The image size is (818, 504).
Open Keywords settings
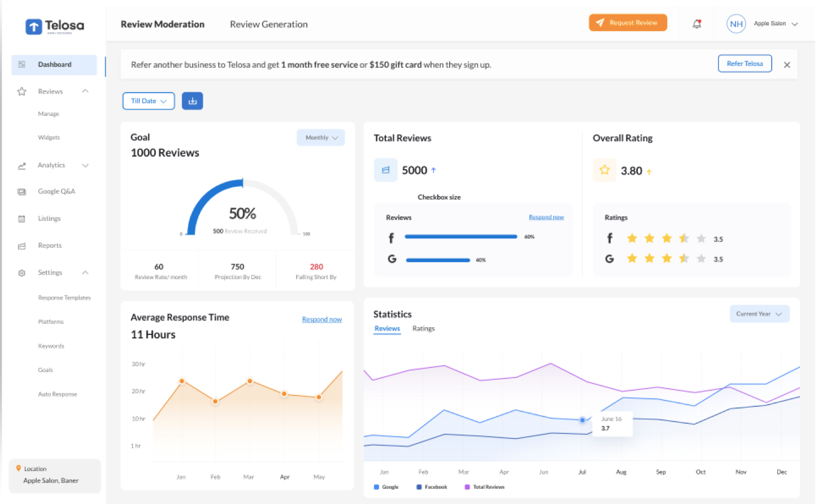[51, 346]
